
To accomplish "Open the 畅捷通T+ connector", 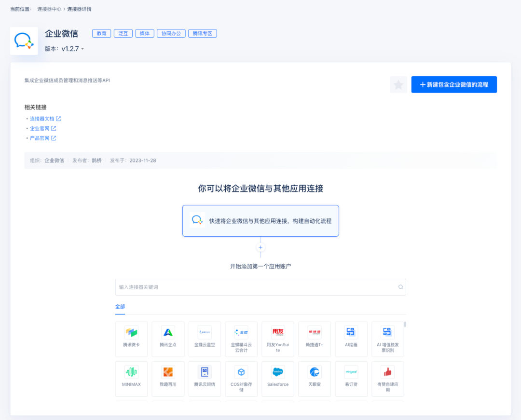I will click(315, 339).
